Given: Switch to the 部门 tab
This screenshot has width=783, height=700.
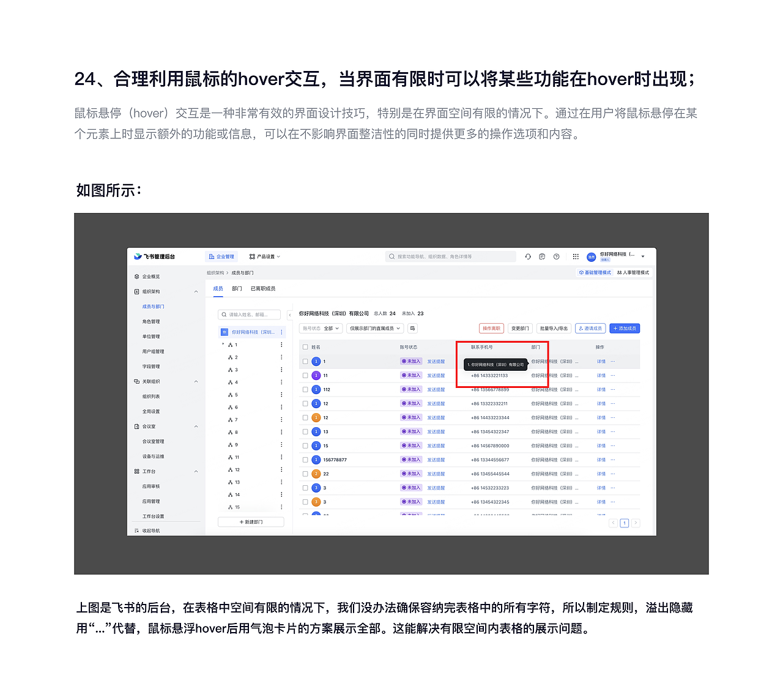Looking at the screenshot, I should pos(237,289).
